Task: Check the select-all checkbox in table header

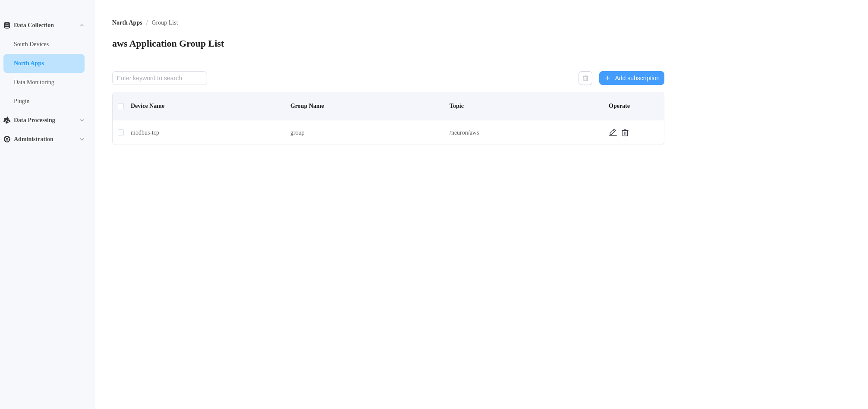Action: 121,106
